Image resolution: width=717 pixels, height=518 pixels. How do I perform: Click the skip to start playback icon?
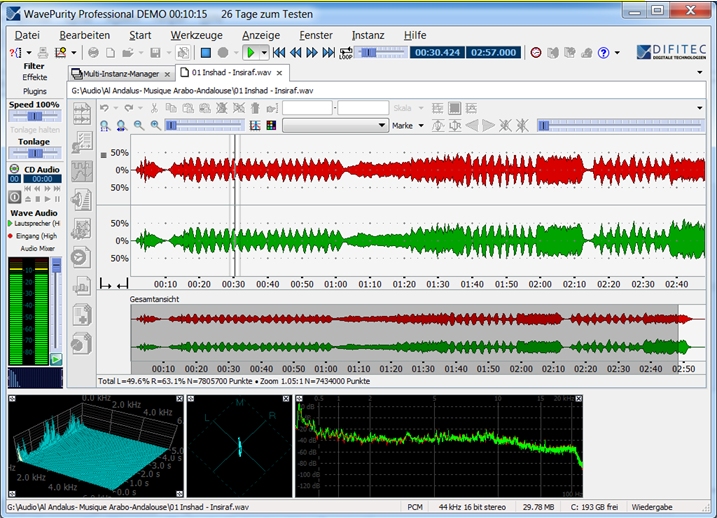click(x=280, y=52)
